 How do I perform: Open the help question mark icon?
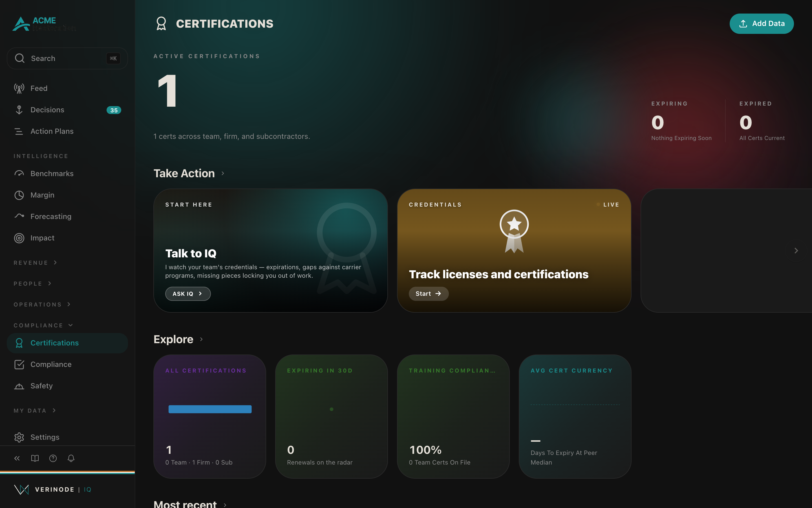pos(53,458)
